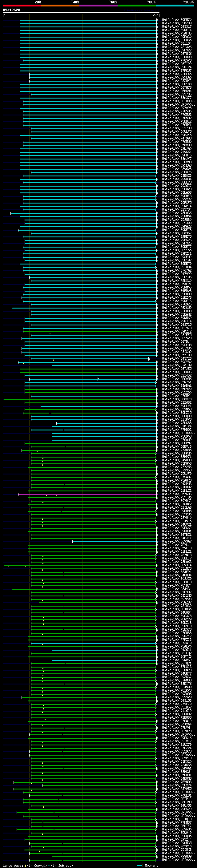The height and width of the screenshot is (868, 197).
Task: Click the green ~80% legend color segment
Action: tap(136, 6)
